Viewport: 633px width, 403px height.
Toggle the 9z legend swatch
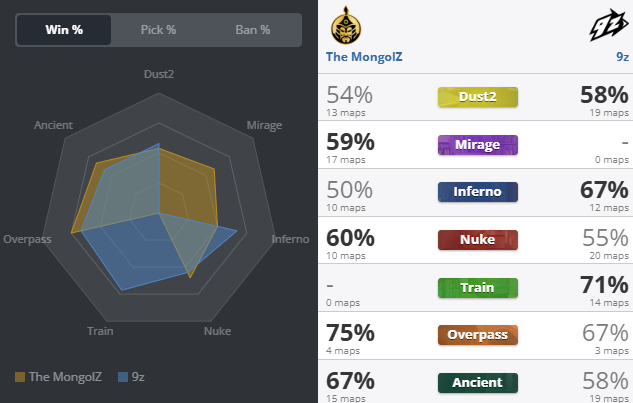click(x=123, y=377)
